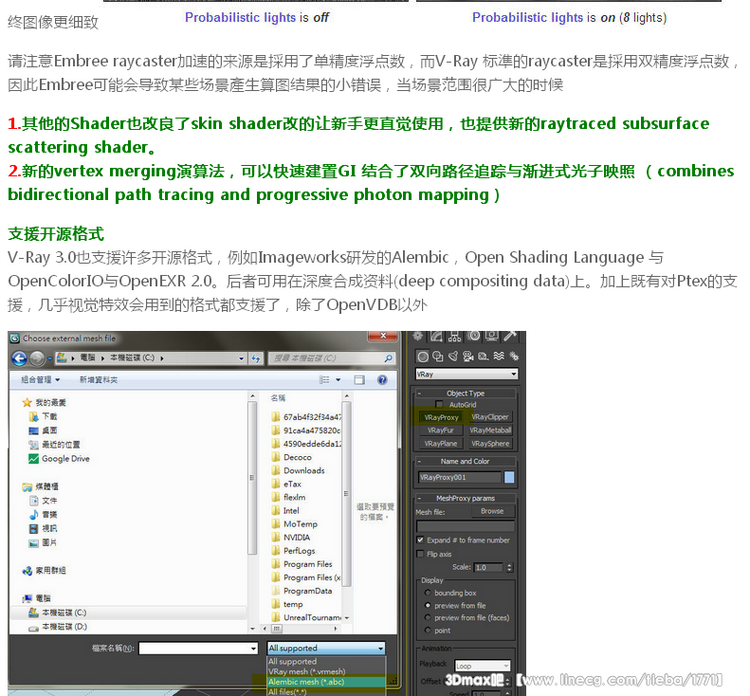
Task: Open the file dialog help icon
Action: point(382,380)
